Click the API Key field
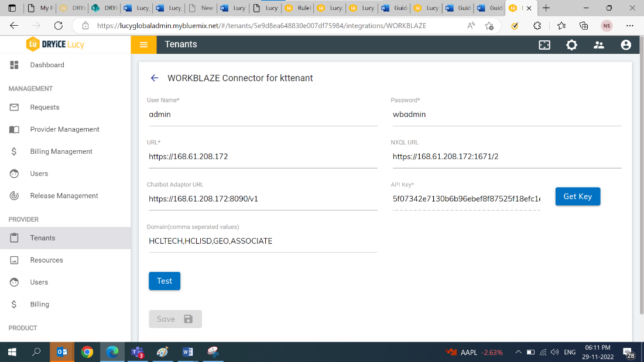 pyautogui.click(x=467, y=199)
